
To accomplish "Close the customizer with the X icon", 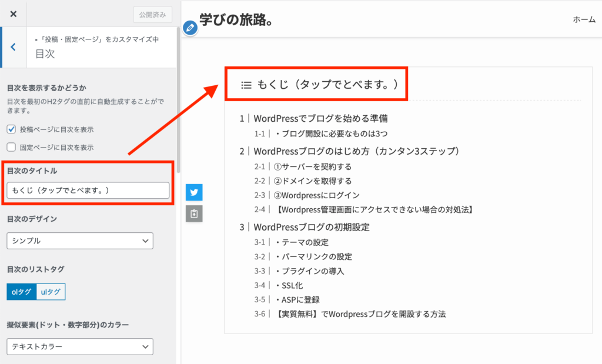I will 14,14.
